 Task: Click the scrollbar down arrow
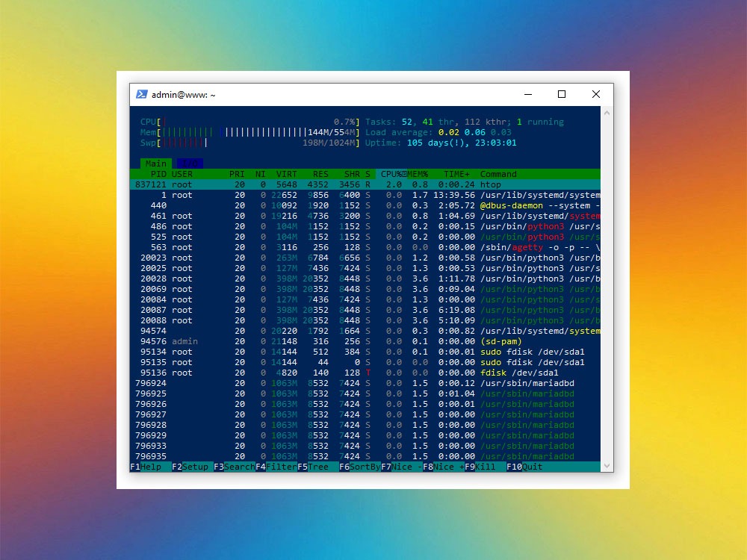(607, 467)
